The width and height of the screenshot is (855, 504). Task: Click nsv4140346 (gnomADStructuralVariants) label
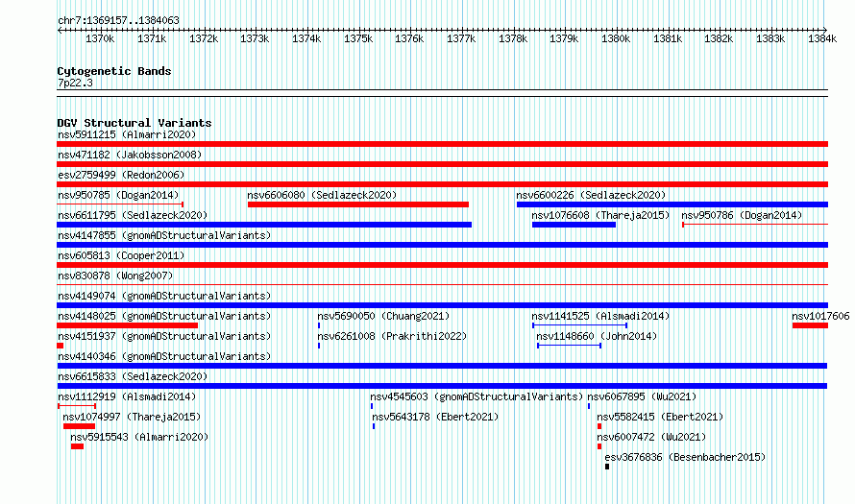[x=164, y=356]
